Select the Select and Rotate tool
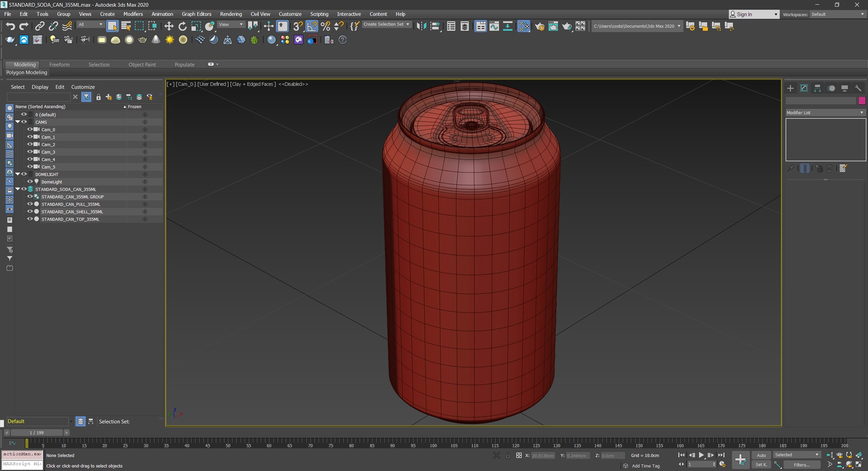This screenshot has width=868, height=471. tap(182, 26)
